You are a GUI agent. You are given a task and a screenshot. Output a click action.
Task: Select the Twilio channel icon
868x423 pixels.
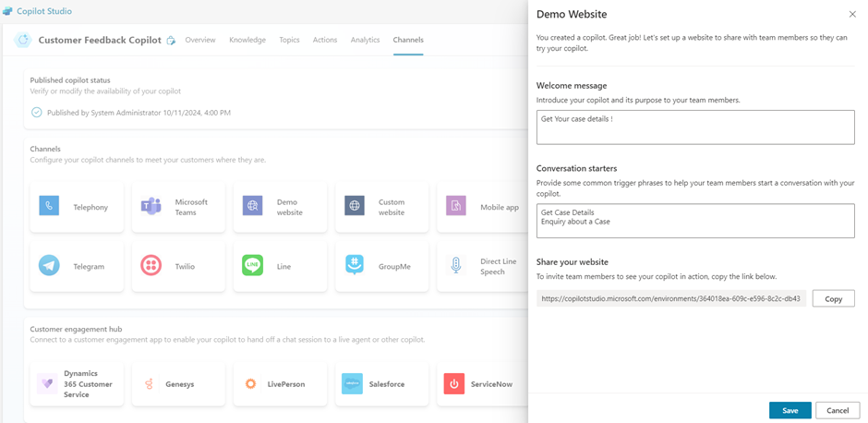[151, 265]
